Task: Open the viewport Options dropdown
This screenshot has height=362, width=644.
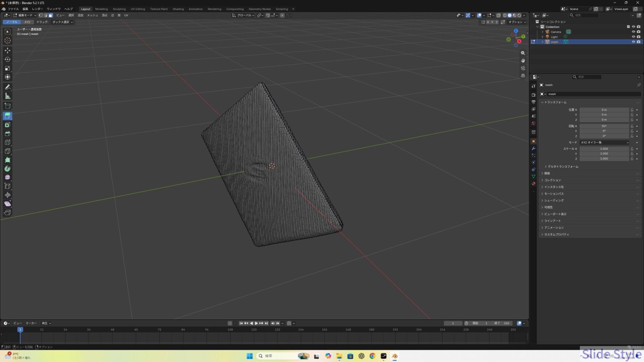Action: pyautogui.click(x=517, y=22)
